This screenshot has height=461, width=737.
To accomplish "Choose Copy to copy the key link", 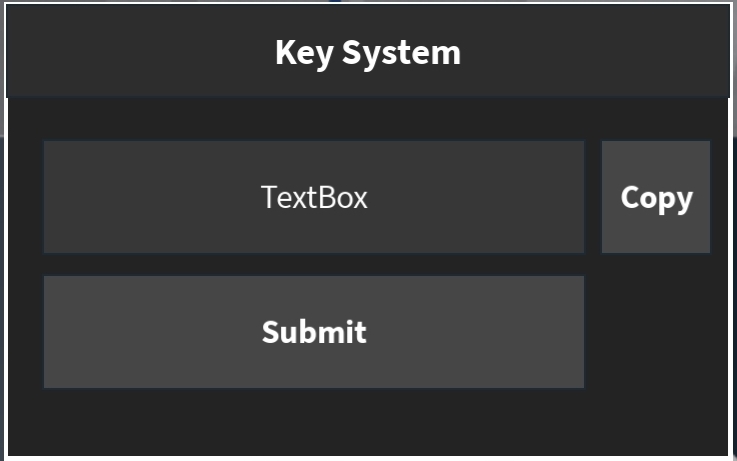I will (x=656, y=197).
